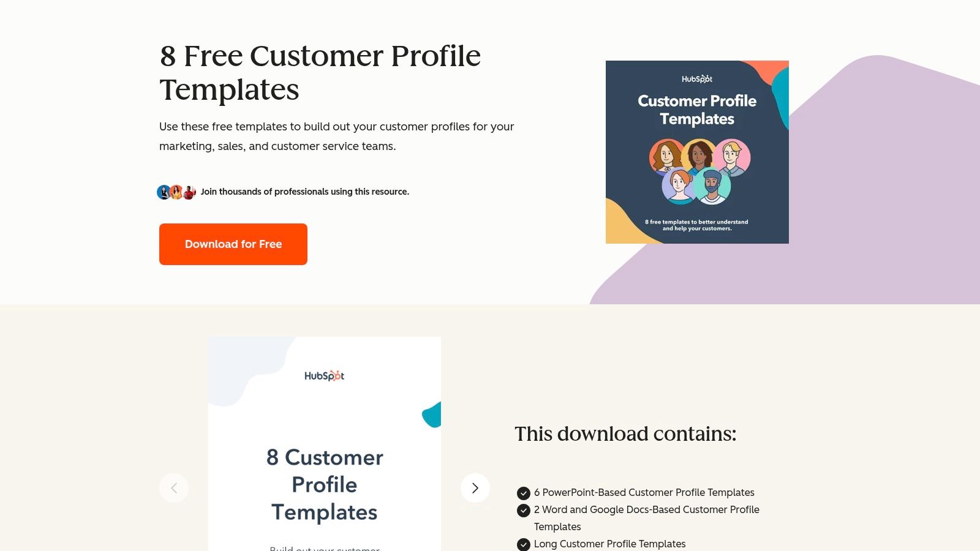980x551 pixels.
Task: Click the chevron next to the template preview
Action: pos(475,488)
